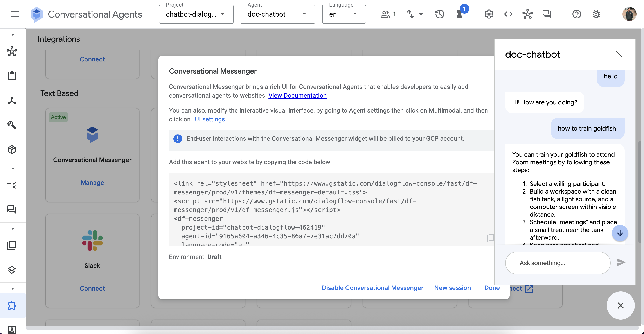Select the package Entity Types icon
The height and width of the screenshot is (334, 644).
(12, 149)
